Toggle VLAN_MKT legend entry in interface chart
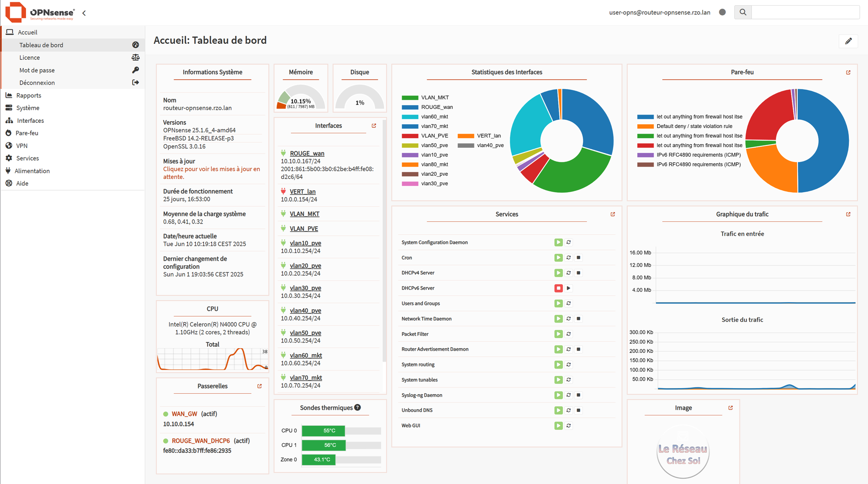The image size is (868, 484). [434, 98]
